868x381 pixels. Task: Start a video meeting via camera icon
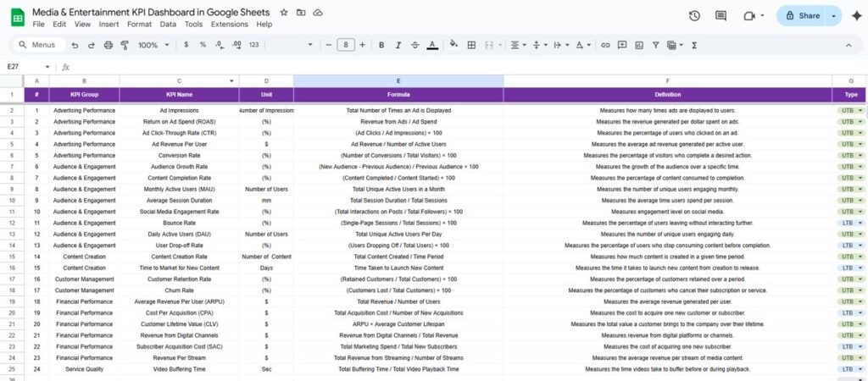tap(749, 16)
